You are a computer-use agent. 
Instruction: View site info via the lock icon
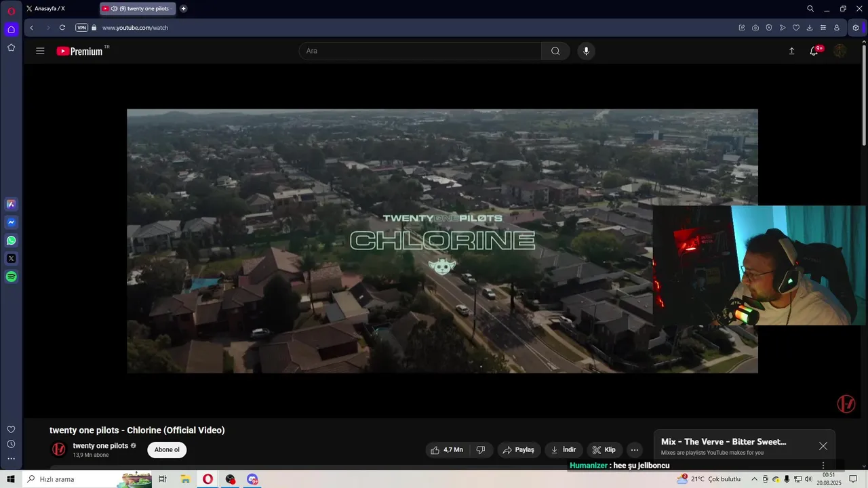coord(94,28)
